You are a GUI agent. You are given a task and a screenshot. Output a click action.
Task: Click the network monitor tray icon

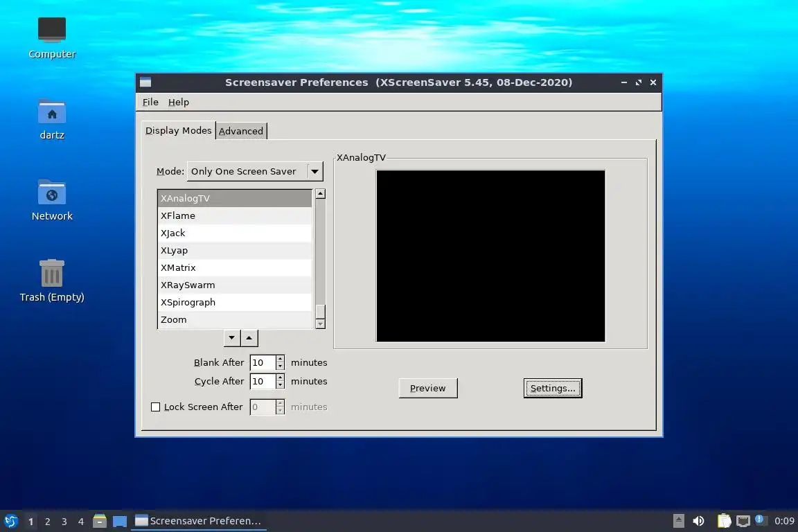pyautogui.click(x=743, y=521)
